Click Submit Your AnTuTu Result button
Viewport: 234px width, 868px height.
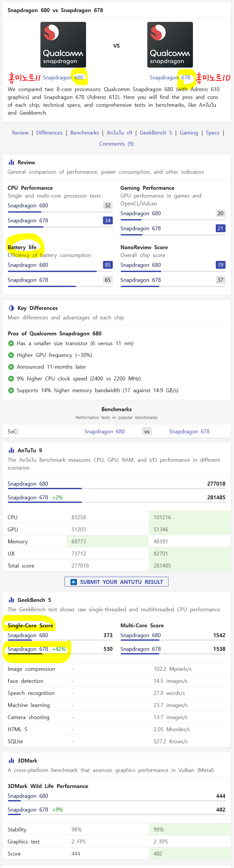[x=116, y=582]
